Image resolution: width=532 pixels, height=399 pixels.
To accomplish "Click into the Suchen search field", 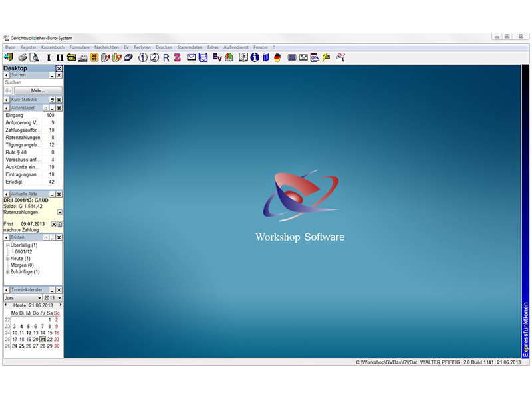I will [32, 82].
